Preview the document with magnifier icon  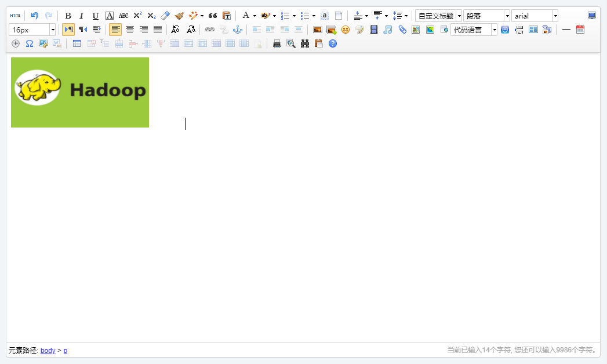(290, 43)
